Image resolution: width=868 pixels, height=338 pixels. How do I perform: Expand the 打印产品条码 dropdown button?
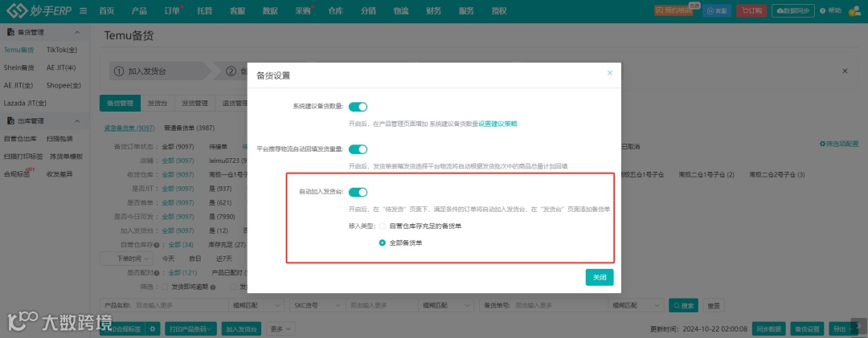(191, 328)
